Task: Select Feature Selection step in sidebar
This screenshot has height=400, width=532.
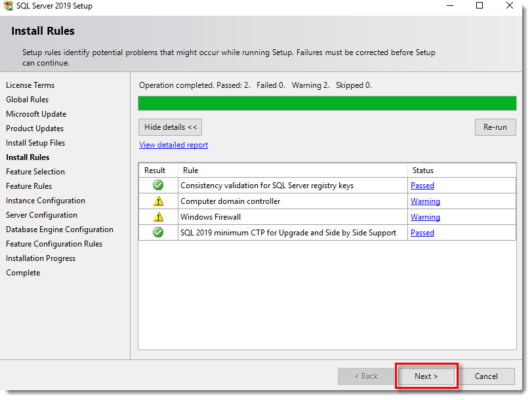Action: click(x=35, y=172)
